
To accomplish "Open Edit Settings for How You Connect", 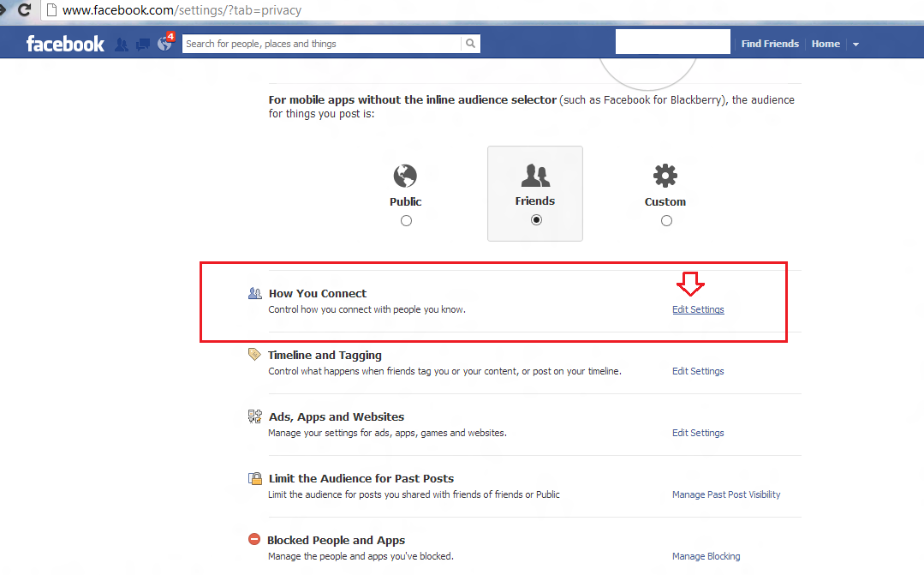I will click(698, 309).
